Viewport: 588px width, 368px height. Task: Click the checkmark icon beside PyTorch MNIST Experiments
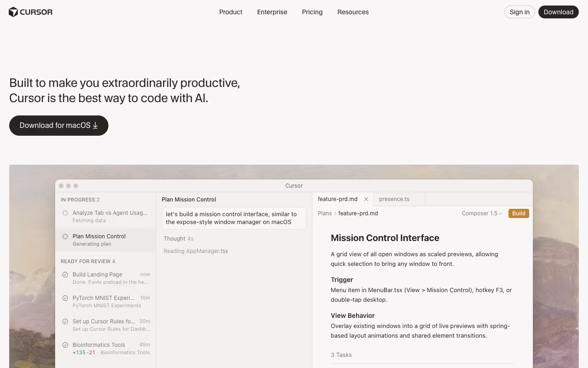[65, 298]
